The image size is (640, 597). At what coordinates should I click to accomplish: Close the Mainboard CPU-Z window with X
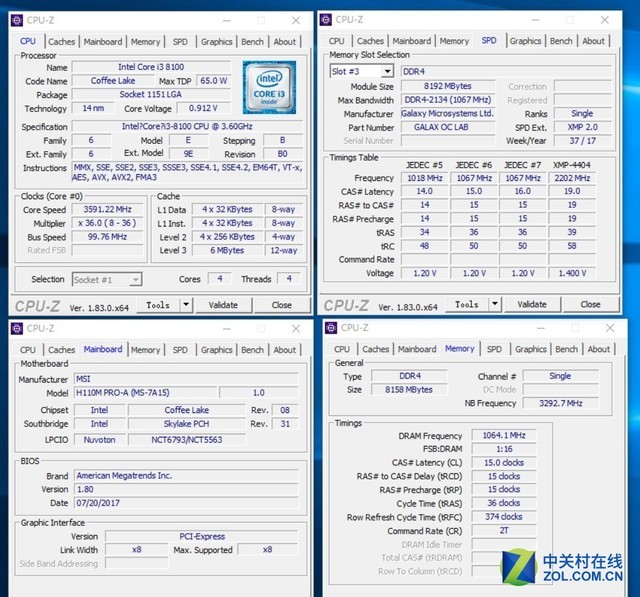coord(296,328)
